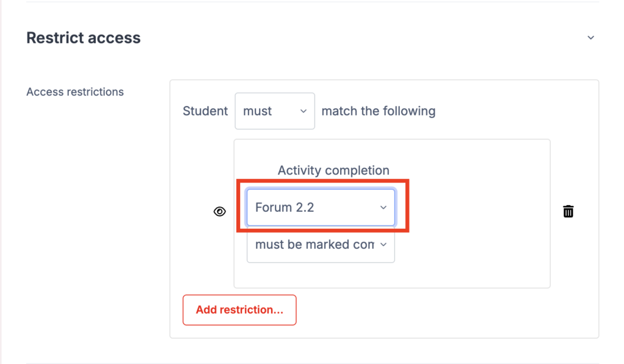Viewport: 624px width, 364px height.
Task: Click the chevron in Forum 2.2 select
Action: (383, 208)
